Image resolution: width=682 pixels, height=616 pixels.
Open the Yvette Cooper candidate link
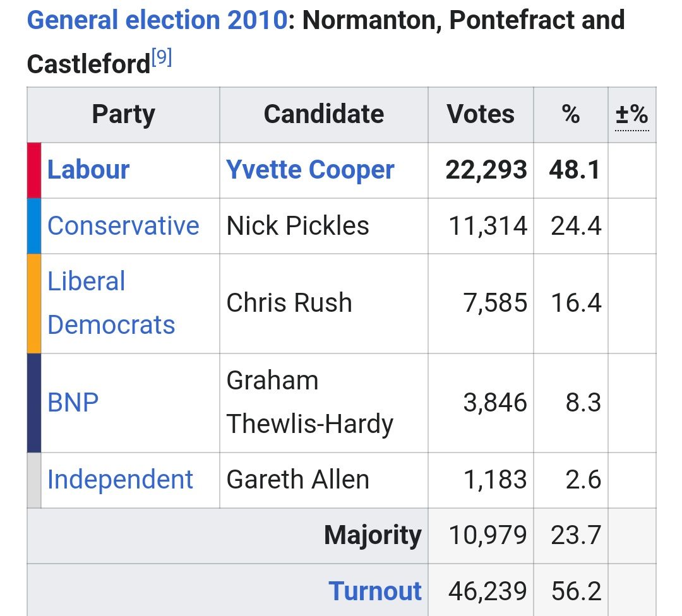[310, 170]
